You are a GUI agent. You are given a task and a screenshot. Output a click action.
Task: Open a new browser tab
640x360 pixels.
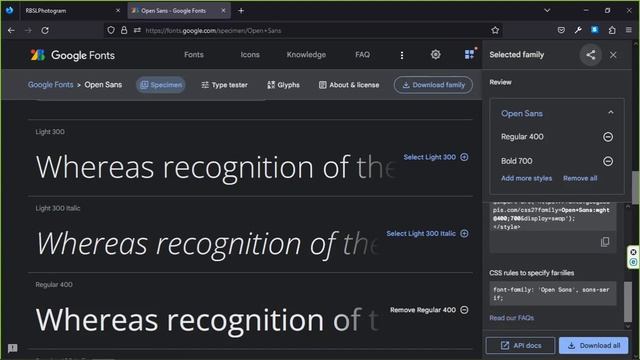(241, 11)
